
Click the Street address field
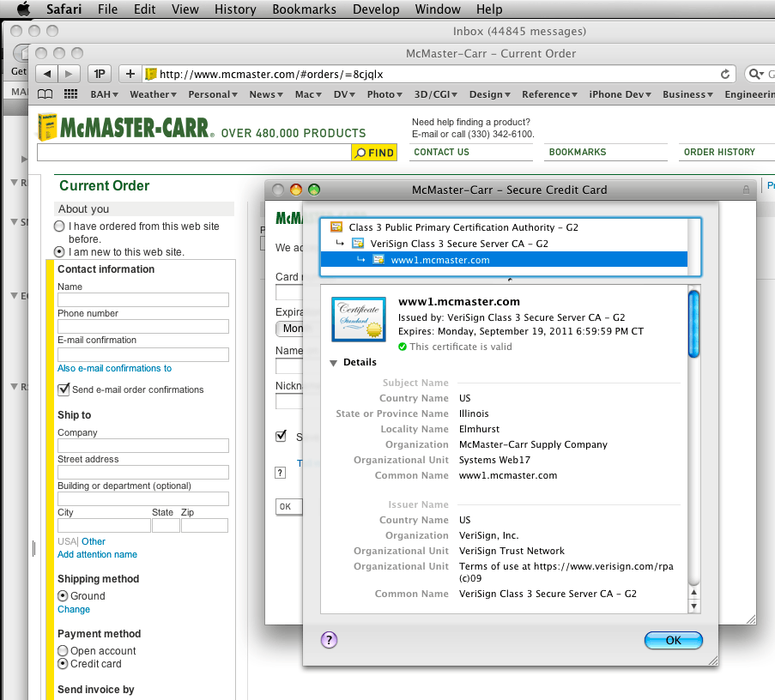143,473
